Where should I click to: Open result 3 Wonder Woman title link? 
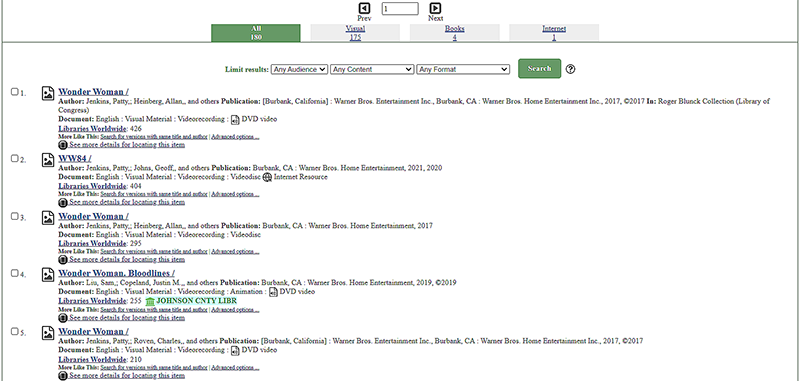(93, 216)
